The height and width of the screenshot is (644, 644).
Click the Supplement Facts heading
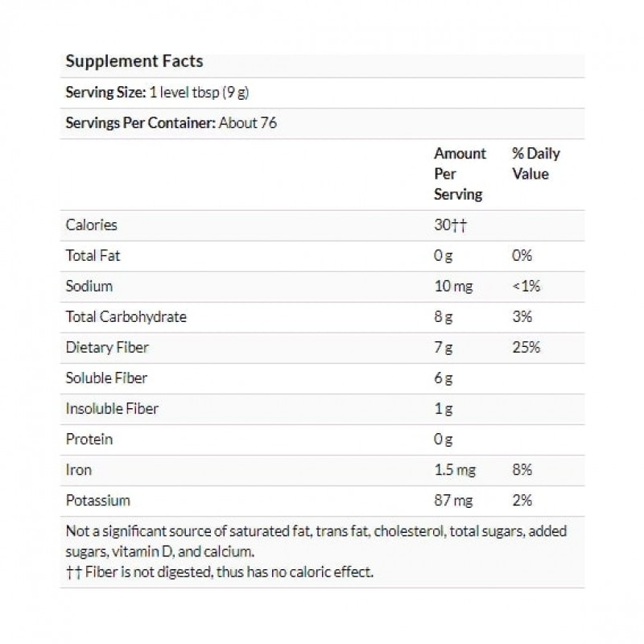134,61
